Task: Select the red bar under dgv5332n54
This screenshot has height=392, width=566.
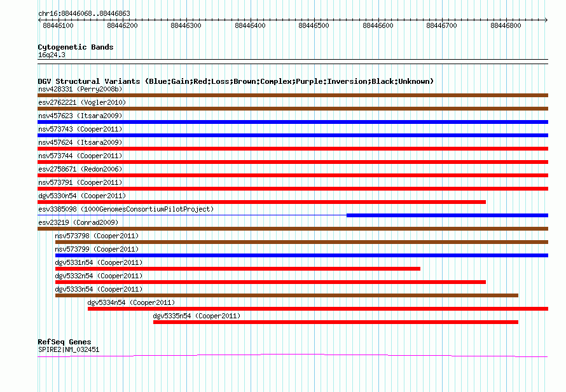Action: [270, 282]
